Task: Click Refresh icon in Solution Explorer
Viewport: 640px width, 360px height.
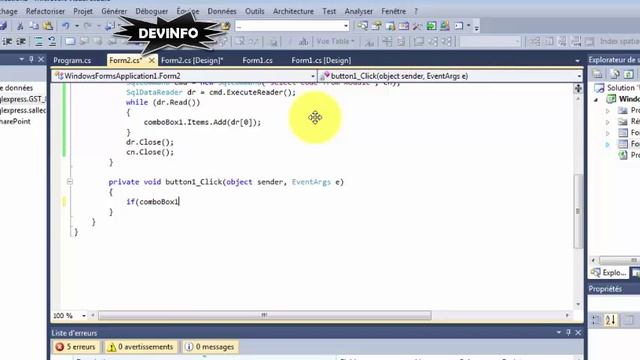Action: tap(629, 74)
